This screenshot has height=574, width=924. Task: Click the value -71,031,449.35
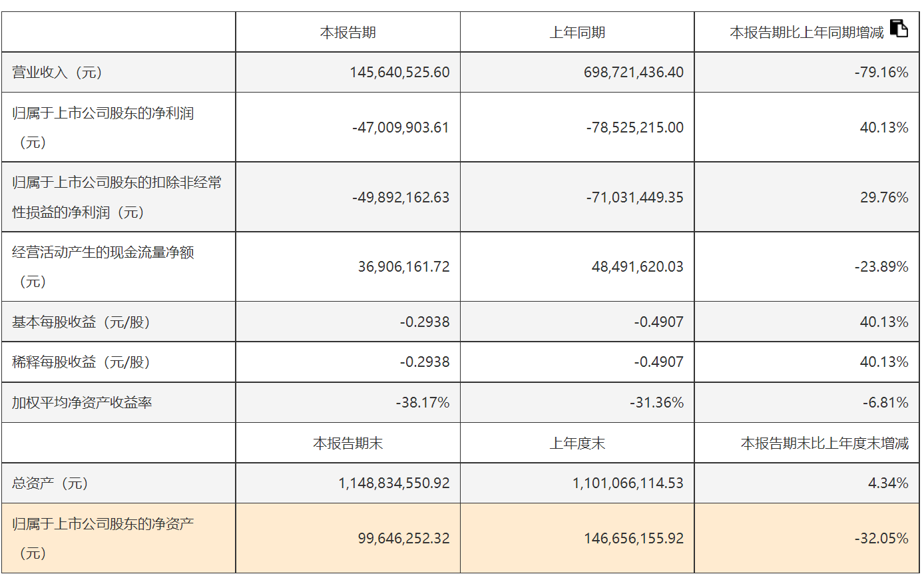[x=635, y=197]
